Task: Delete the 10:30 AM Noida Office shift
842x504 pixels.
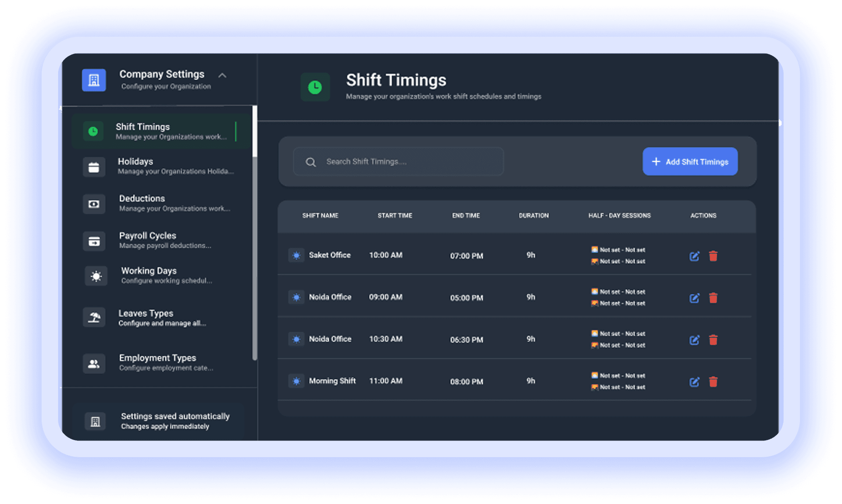Action: coord(713,340)
